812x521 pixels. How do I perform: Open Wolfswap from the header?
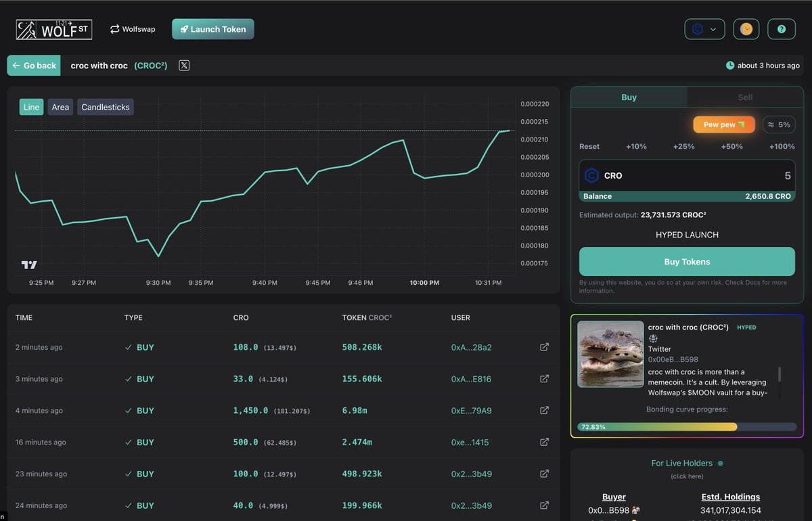tap(133, 29)
